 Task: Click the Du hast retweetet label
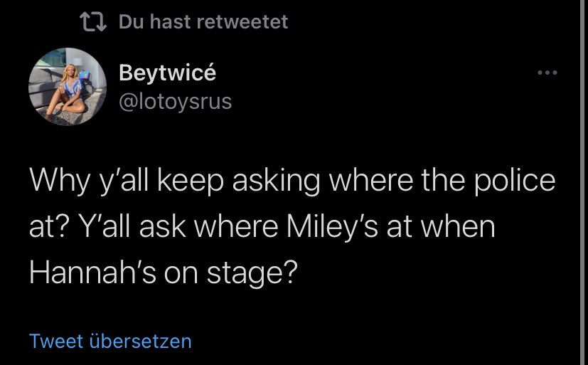pyautogui.click(x=203, y=22)
